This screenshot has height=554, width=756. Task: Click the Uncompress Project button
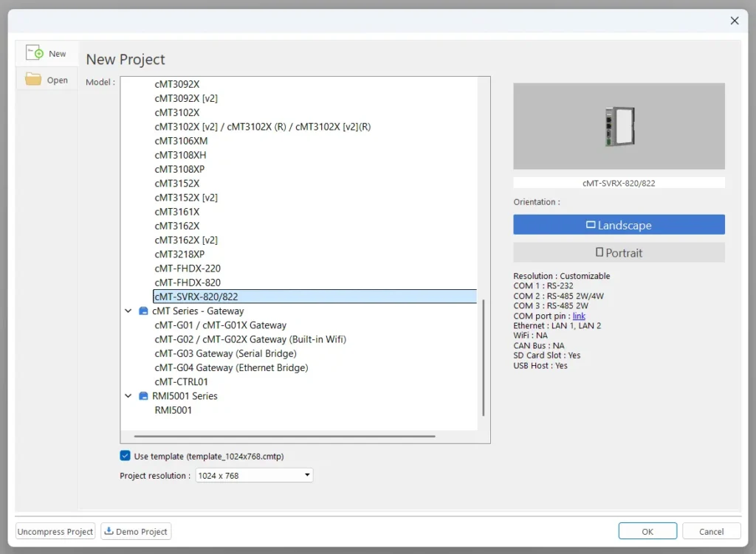[55, 531]
